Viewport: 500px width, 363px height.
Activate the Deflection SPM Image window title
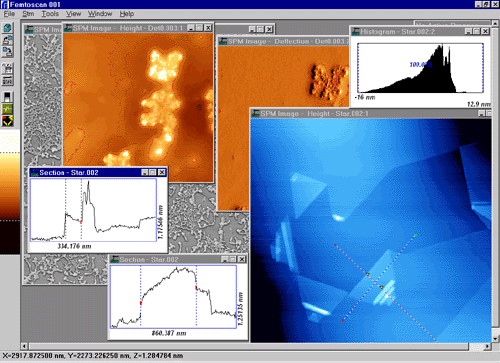point(283,41)
